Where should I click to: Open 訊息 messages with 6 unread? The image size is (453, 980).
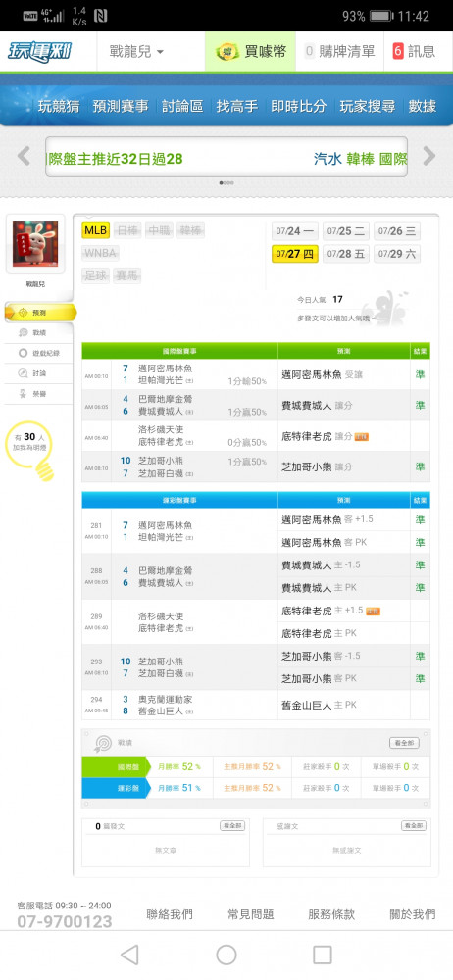tap(414, 51)
